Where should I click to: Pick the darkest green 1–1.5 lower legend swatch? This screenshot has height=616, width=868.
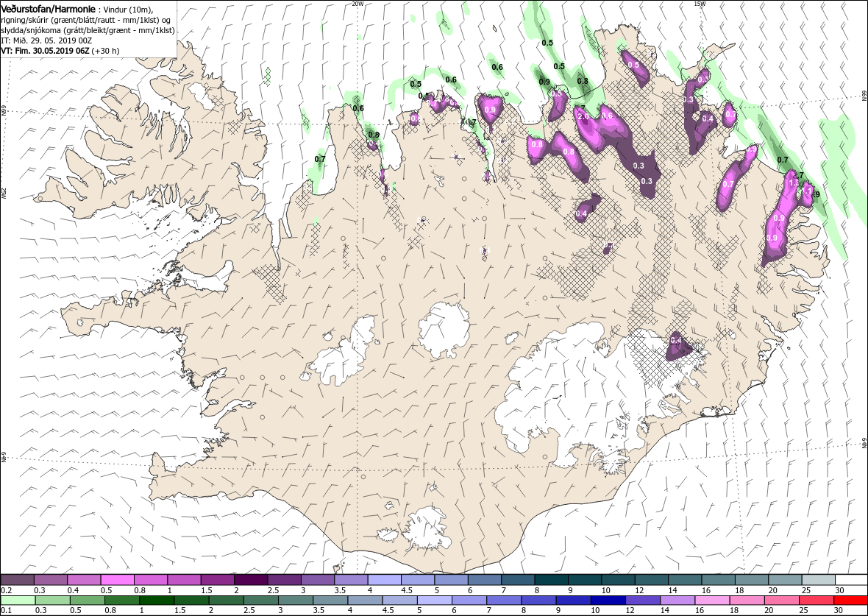(x=157, y=601)
